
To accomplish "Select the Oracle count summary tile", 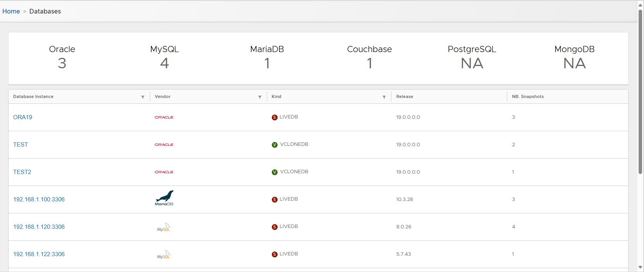I will 62,58.
